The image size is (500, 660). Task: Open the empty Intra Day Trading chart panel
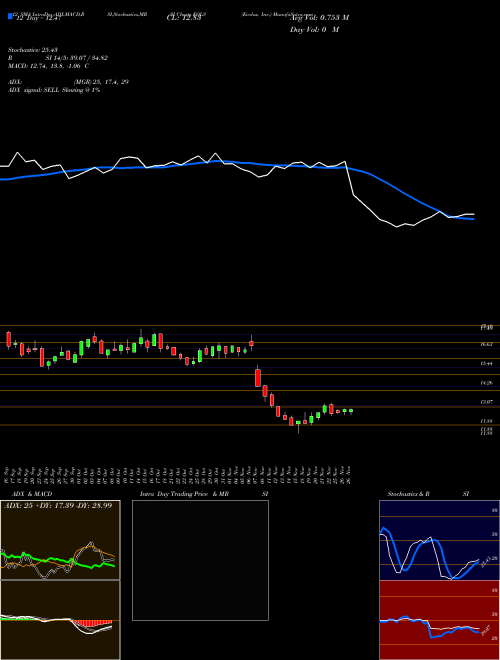200,560
